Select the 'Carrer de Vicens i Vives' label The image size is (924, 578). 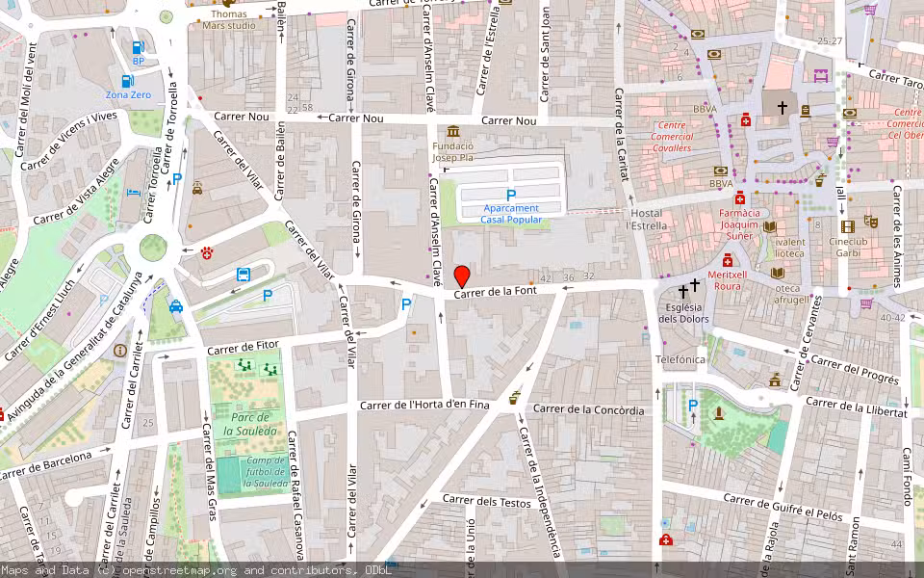coord(69,141)
